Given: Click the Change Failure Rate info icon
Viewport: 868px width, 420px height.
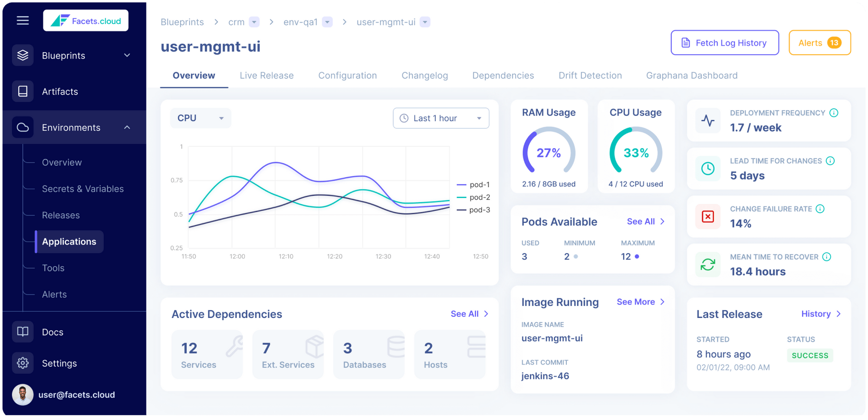Looking at the screenshot, I should pos(819,209).
